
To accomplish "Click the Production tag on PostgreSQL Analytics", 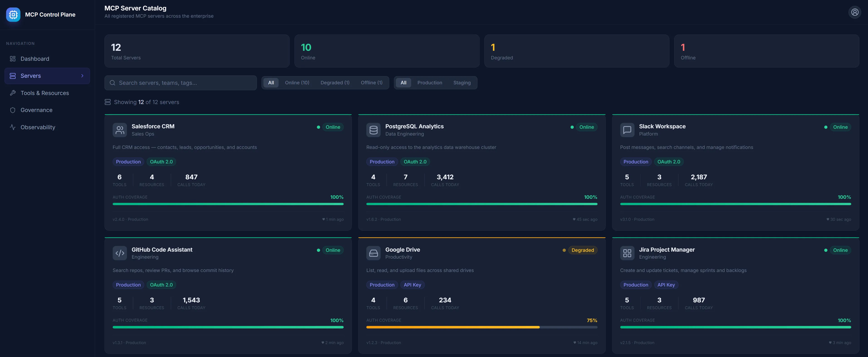I will point(382,162).
